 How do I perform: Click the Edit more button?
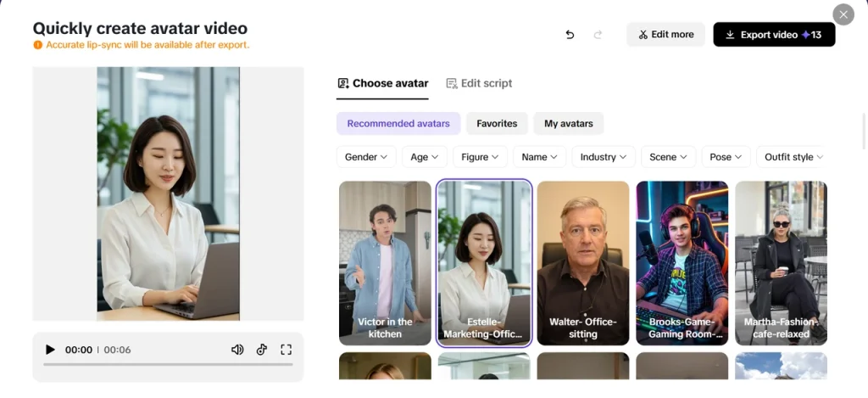point(665,35)
